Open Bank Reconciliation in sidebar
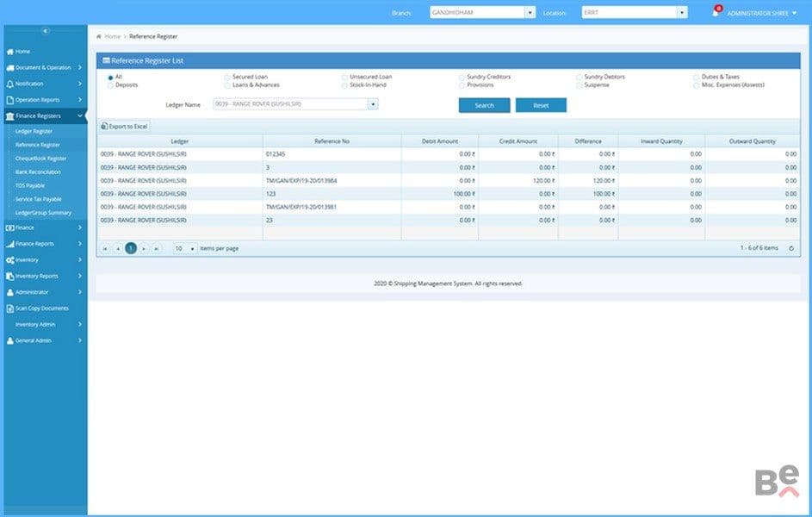Viewport: 812px width, 517px height. [x=38, y=172]
